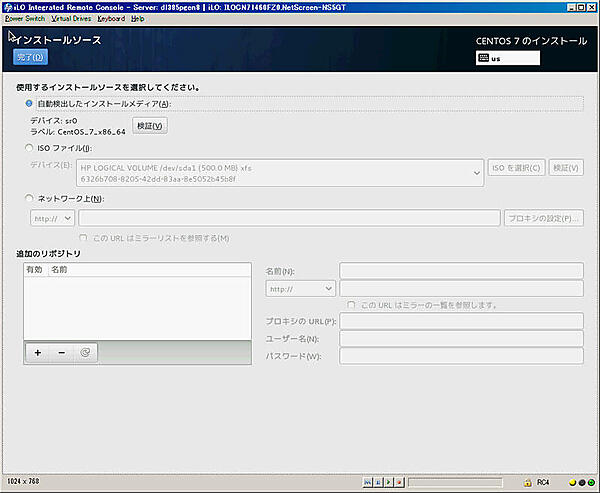Click the playback progress bar in status bar
The image size is (600, 493).
pyautogui.click(x=455, y=482)
